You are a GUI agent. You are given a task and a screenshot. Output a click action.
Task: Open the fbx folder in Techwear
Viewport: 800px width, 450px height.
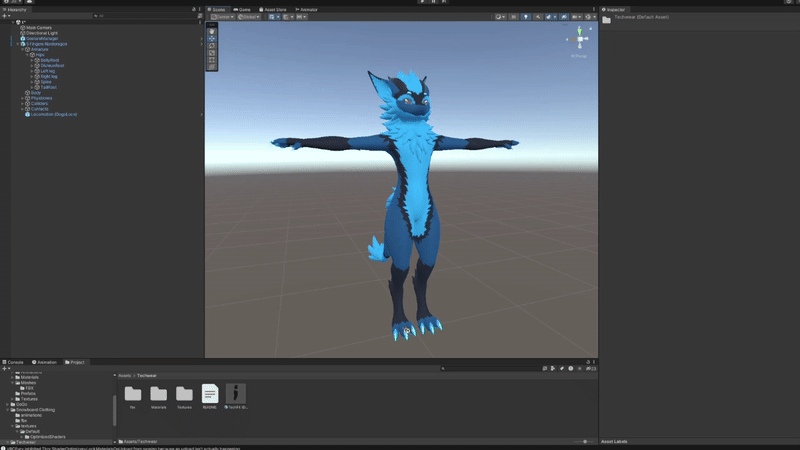133,396
